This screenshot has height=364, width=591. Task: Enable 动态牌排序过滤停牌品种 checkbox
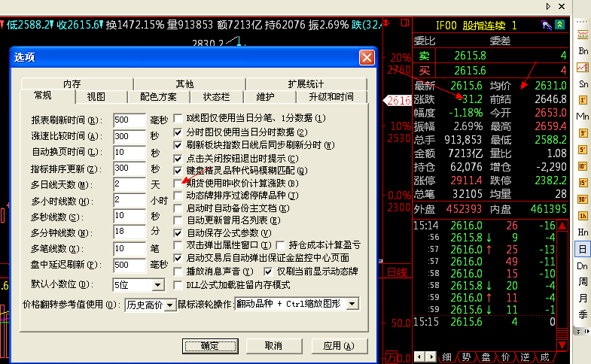(178, 196)
